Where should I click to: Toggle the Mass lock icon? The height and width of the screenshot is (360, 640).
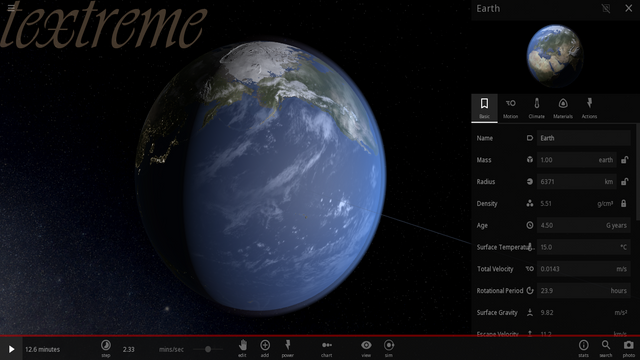(x=624, y=160)
